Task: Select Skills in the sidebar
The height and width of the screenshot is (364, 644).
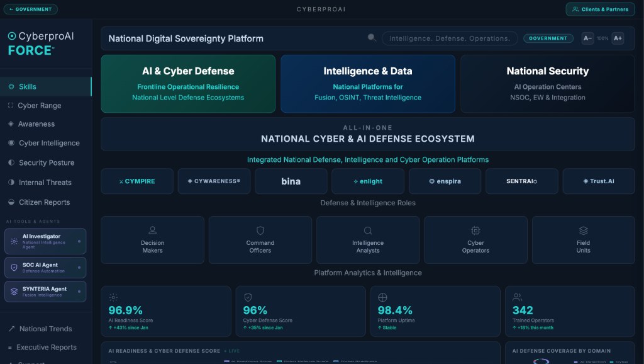Action: tap(45, 86)
